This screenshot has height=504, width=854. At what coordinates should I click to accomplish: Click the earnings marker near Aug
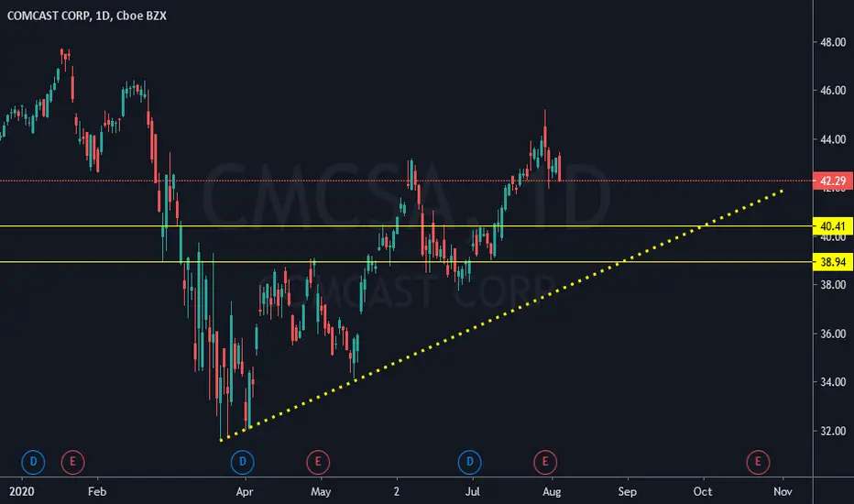click(x=545, y=462)
